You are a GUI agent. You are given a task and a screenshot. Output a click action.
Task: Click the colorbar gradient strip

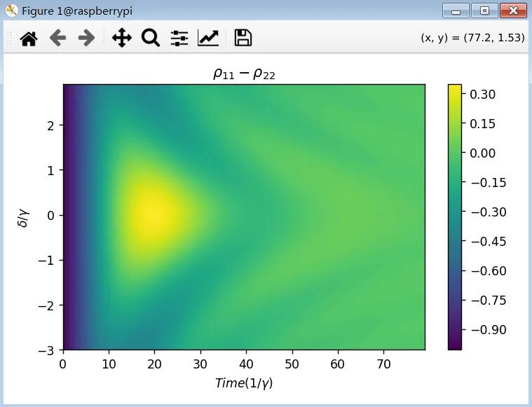pos(455,217)
